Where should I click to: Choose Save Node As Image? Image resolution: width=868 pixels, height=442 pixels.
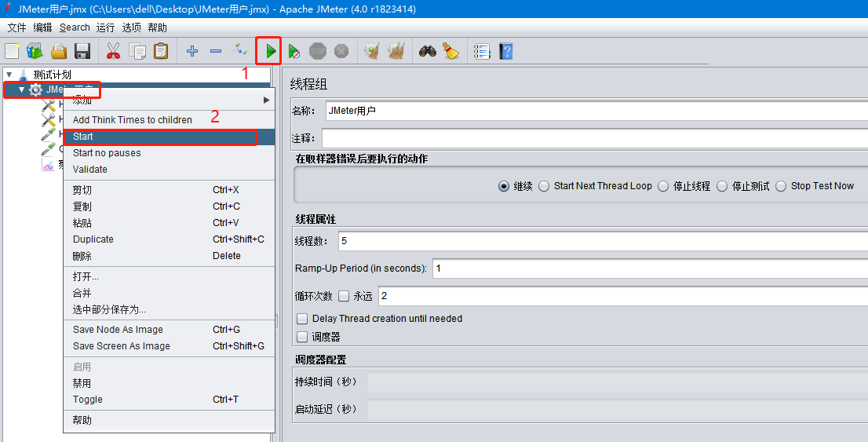tap(170, 330)
